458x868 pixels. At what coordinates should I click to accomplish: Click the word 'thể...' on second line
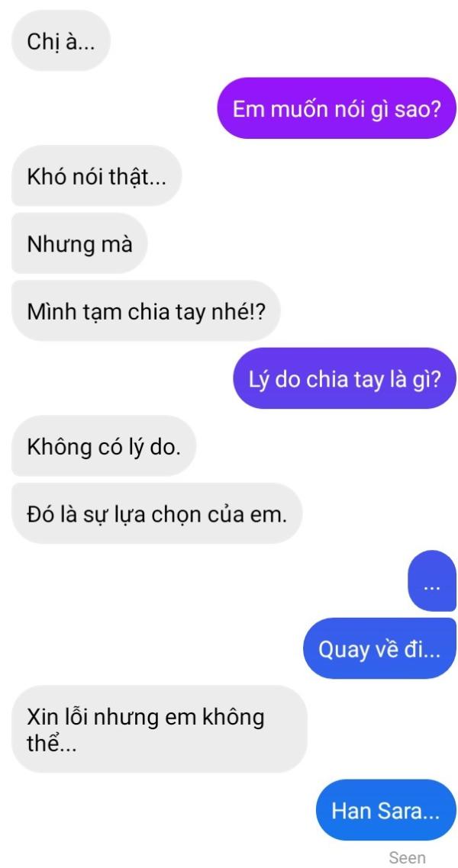click(52, 743)
